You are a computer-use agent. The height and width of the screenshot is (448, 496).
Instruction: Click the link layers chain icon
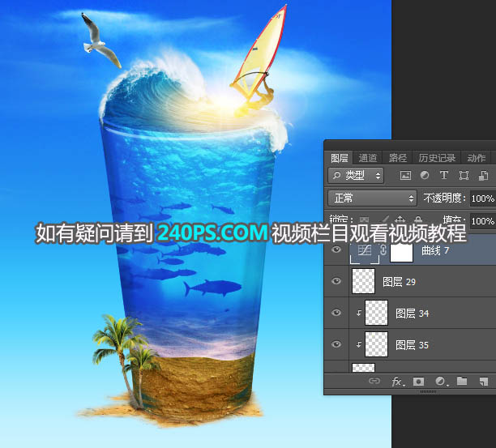click(374, 381)
